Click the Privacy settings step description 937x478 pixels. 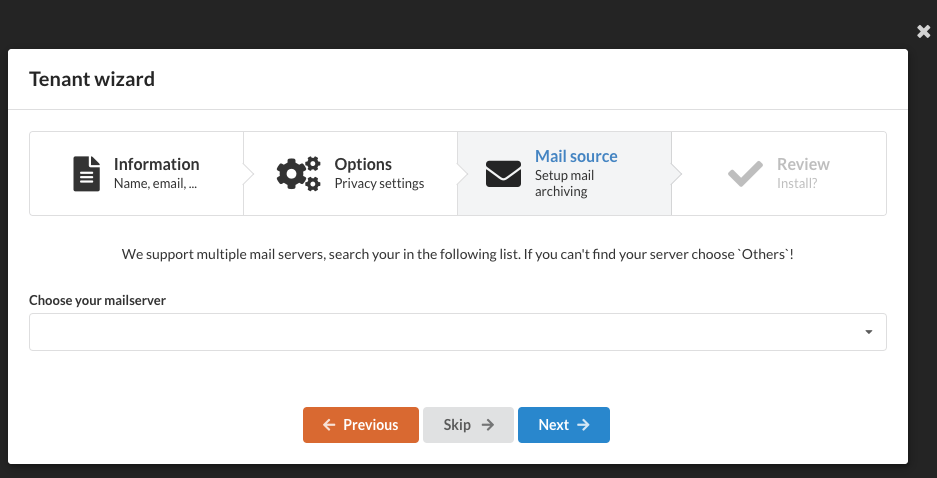pos(379,183)
